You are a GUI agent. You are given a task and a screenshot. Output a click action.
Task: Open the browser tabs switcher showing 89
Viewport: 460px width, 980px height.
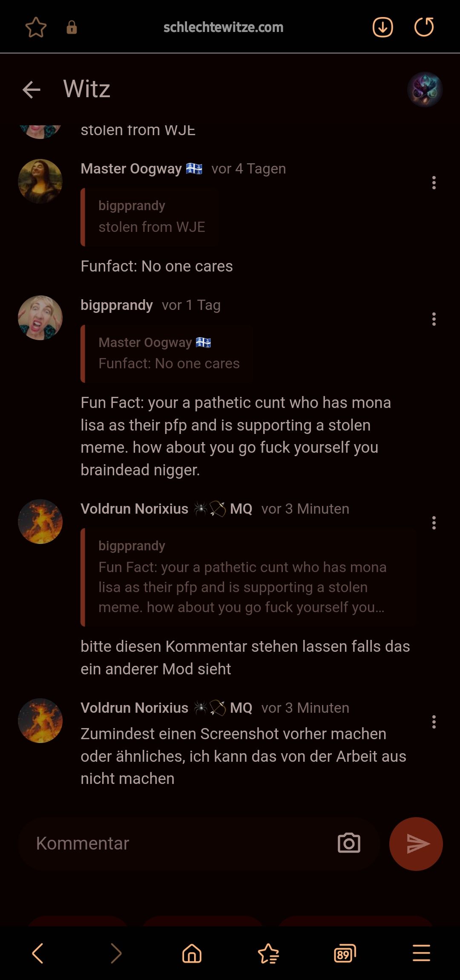point(345,953)
